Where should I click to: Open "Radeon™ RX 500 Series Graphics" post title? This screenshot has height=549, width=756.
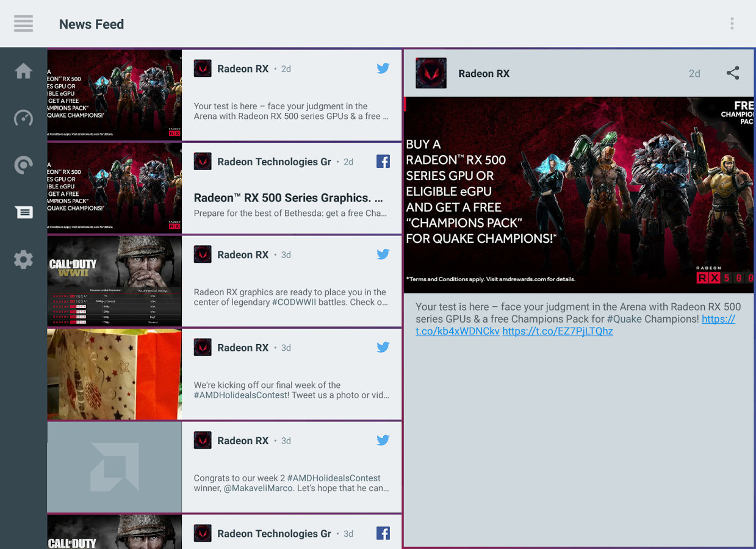point(288,198)
